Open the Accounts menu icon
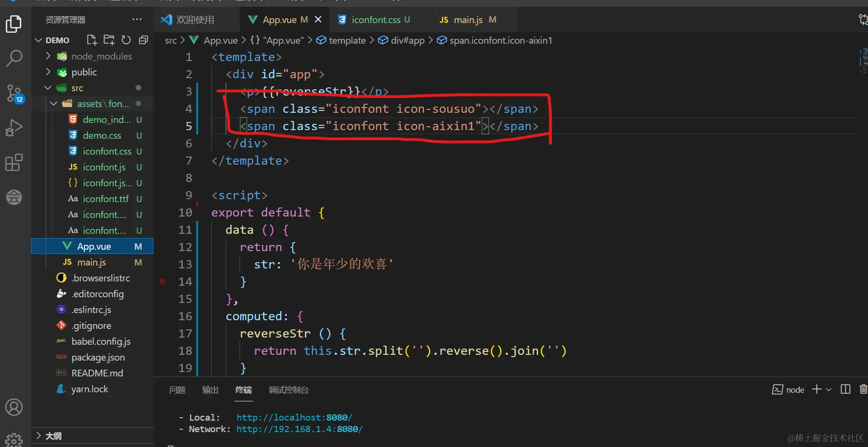 tap(13, 407)
